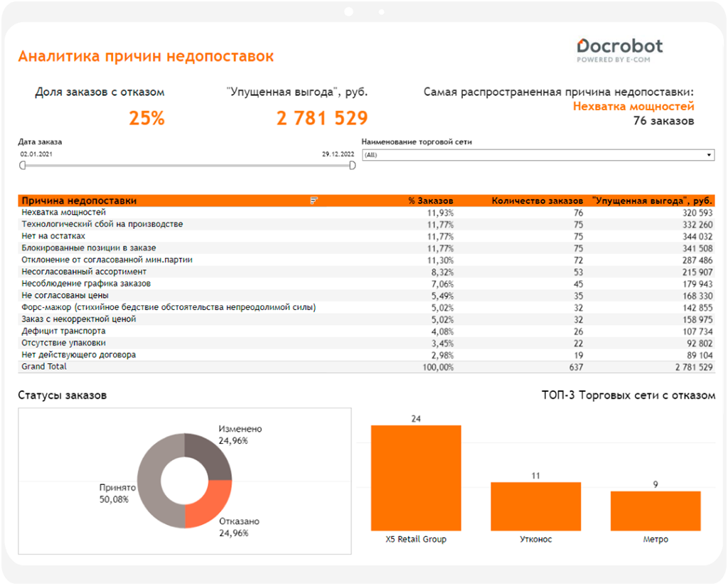Screen dimensions: 728x586
Task: Click the right handle of date slider
Action: (352, 166)
